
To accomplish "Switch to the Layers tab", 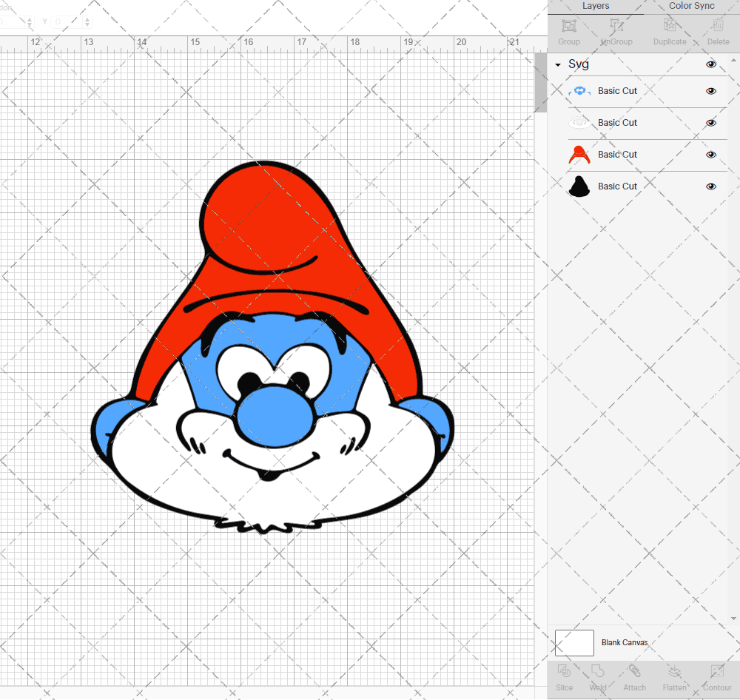I will [x=596, y=6].
